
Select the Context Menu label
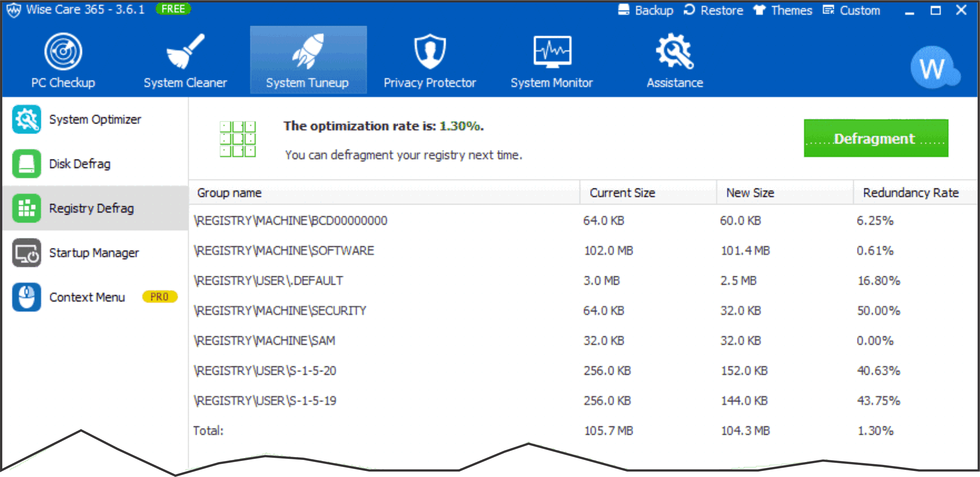click(x=87, y=297)
